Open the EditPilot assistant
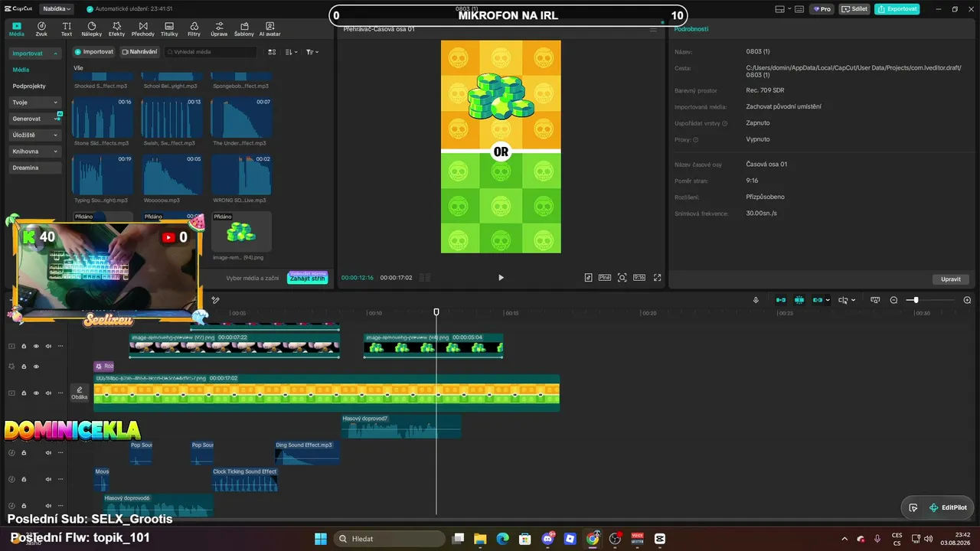Viewport: 980px width, 551px height. 947,507
